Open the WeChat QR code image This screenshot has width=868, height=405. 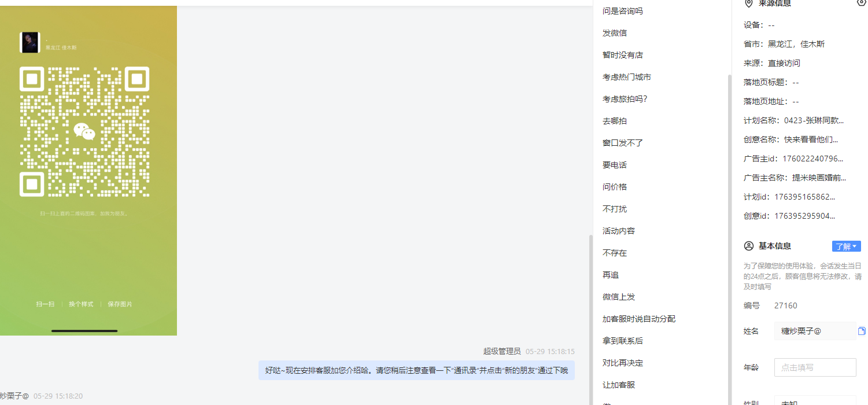pyautogui.click(x=88, y=171)
